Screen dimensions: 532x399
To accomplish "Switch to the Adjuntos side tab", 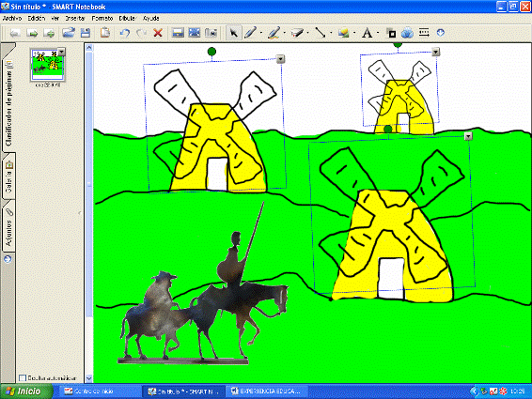I will coord(8,226).
